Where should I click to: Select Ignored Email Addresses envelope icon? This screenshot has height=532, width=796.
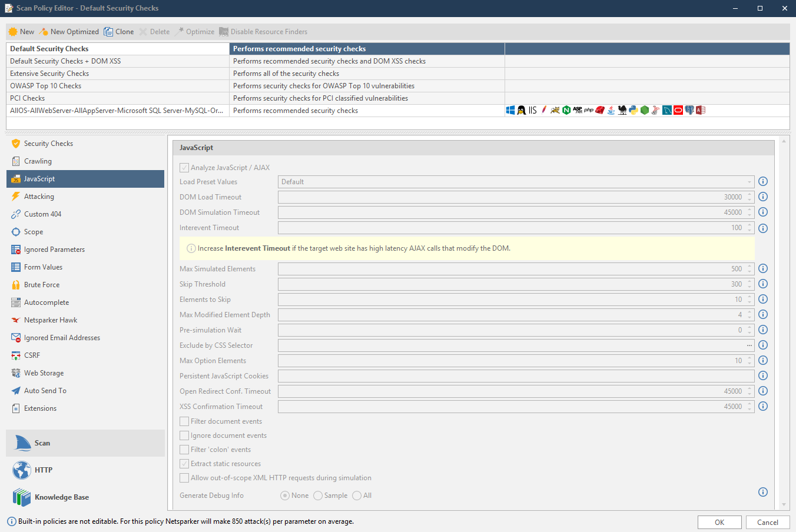coord(16,338)
